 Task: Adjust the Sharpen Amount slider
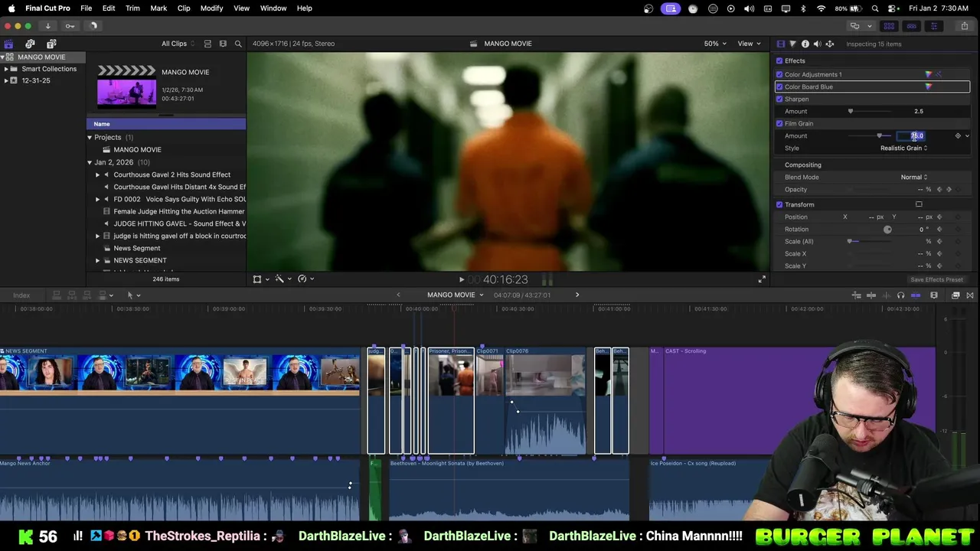pyautogui.click(x=871, y=111)
